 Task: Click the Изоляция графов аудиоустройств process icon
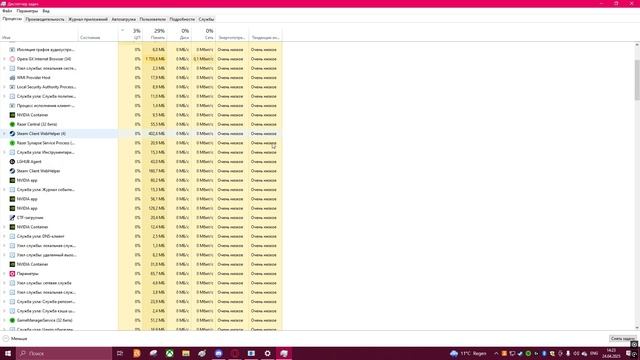click(12, 49)
